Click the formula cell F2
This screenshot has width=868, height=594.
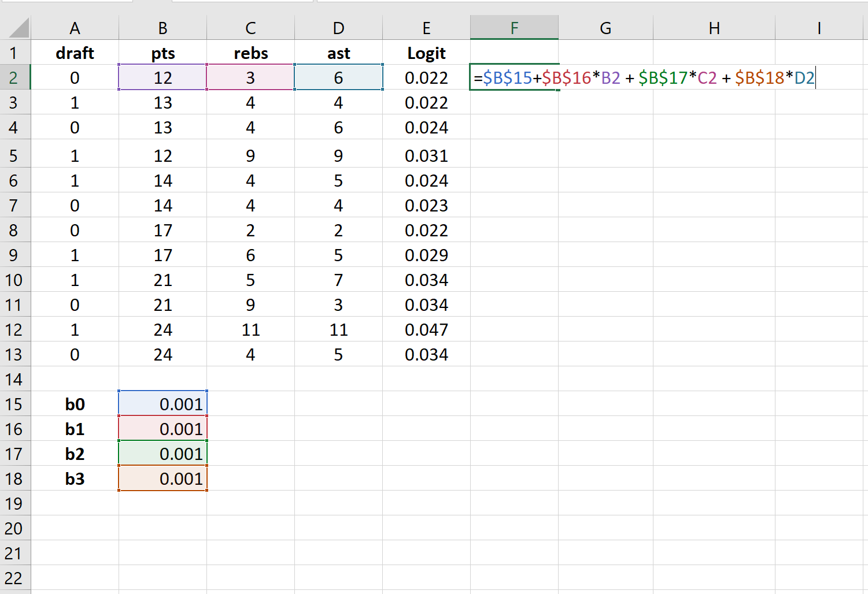pos(514,77)
